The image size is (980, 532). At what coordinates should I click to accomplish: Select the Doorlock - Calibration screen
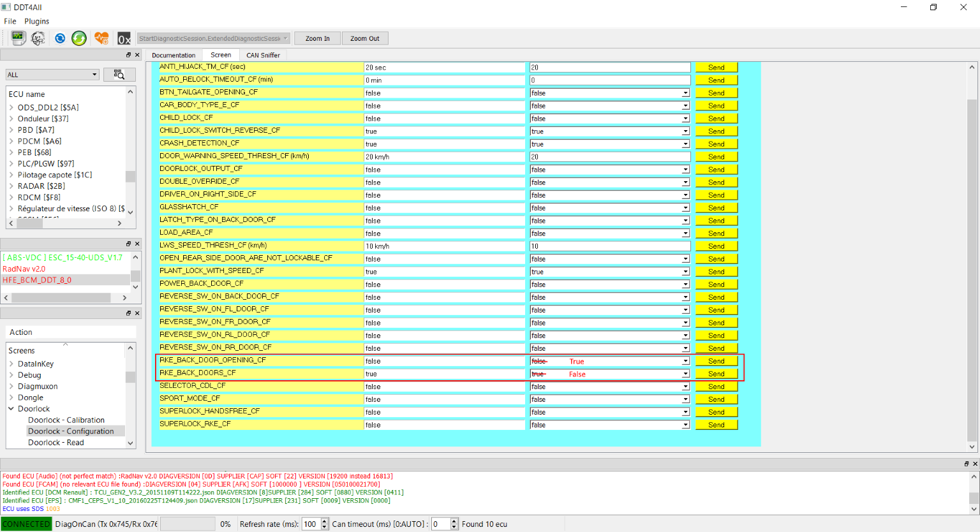[66, 420]
